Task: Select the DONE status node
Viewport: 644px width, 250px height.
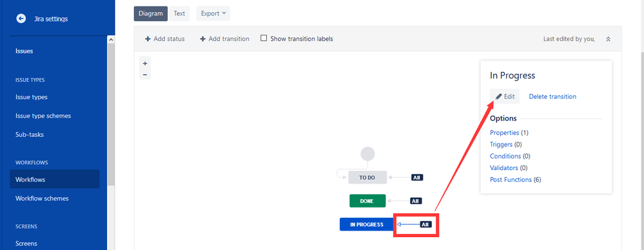Action: [367, 201]
